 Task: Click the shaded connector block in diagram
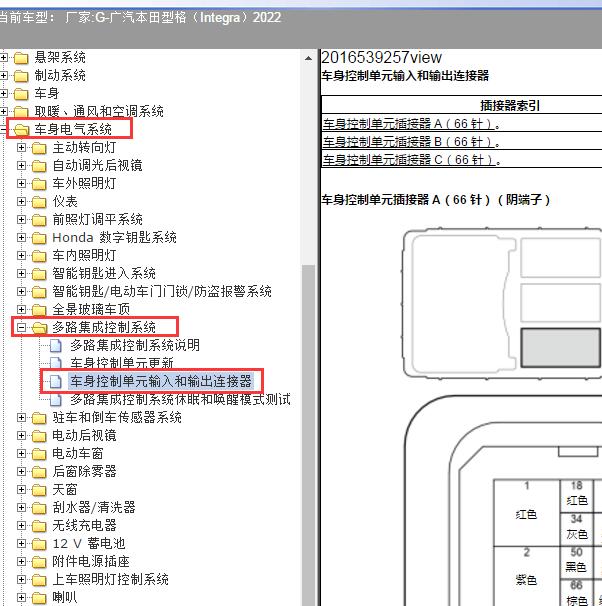click(561, 347)
